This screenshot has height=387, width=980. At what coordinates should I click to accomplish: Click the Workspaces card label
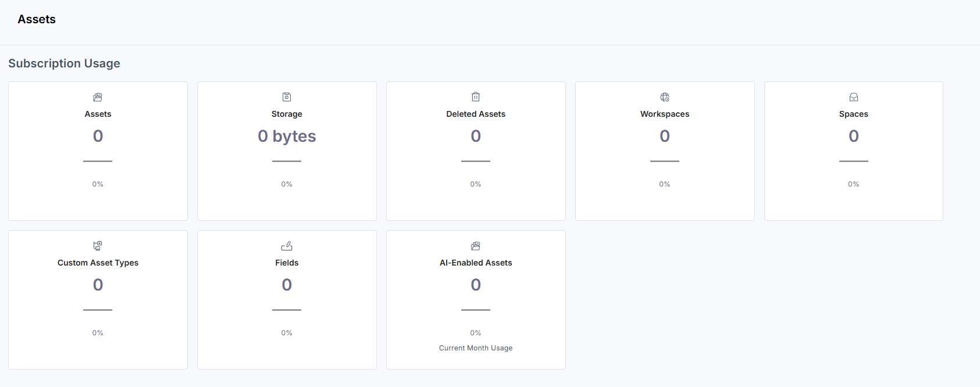665,114
